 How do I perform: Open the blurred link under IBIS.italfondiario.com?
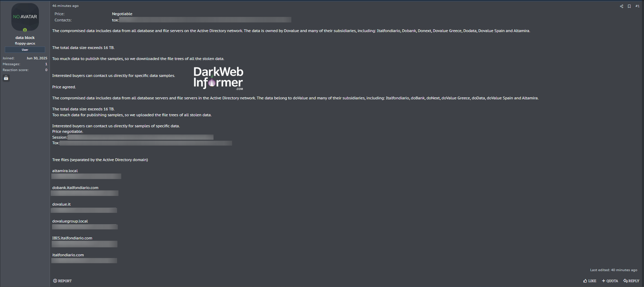tap(84, 244)
